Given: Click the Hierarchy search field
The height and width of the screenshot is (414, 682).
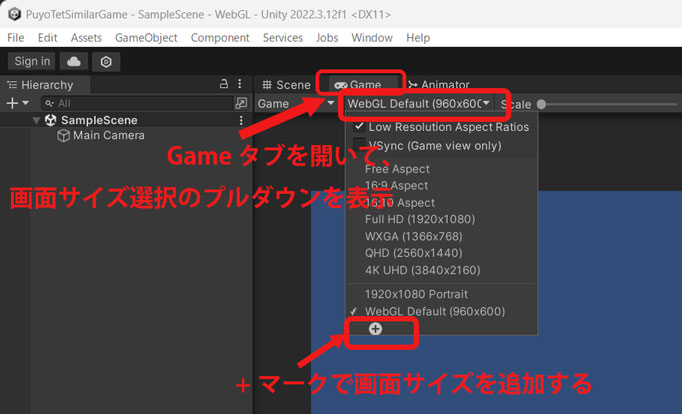Looking at the screenshot, I should pos(138,103).
